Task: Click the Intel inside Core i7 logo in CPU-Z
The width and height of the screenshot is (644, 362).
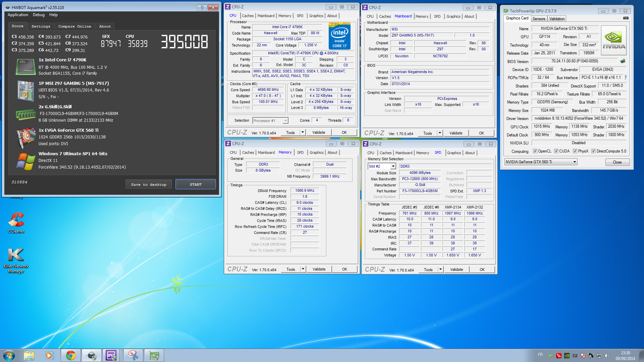Action: [339, 36]
